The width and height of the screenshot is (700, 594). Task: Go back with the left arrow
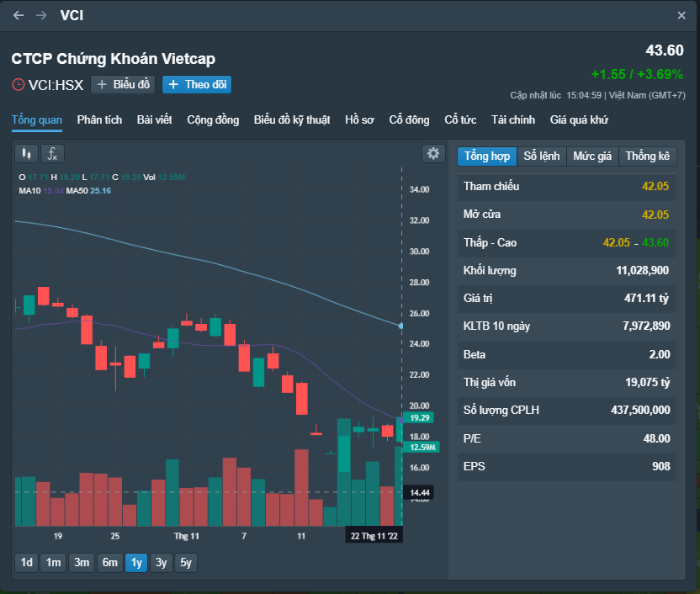(19, 15)
